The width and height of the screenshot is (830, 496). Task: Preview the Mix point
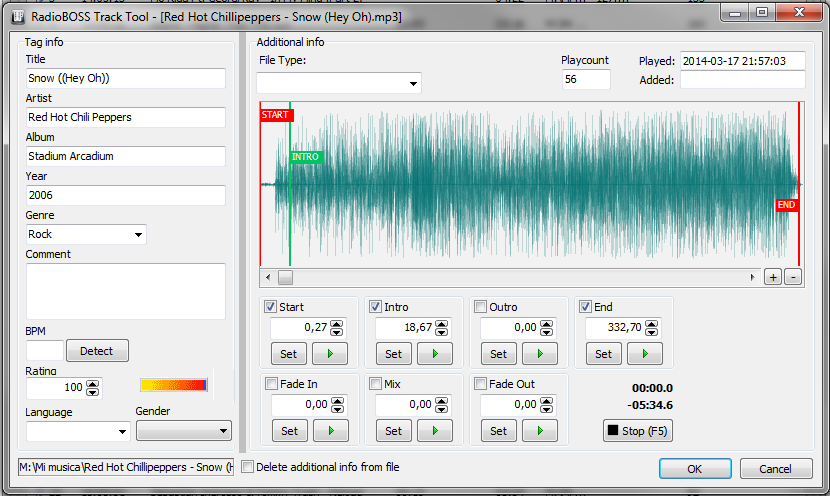(435, 431)
